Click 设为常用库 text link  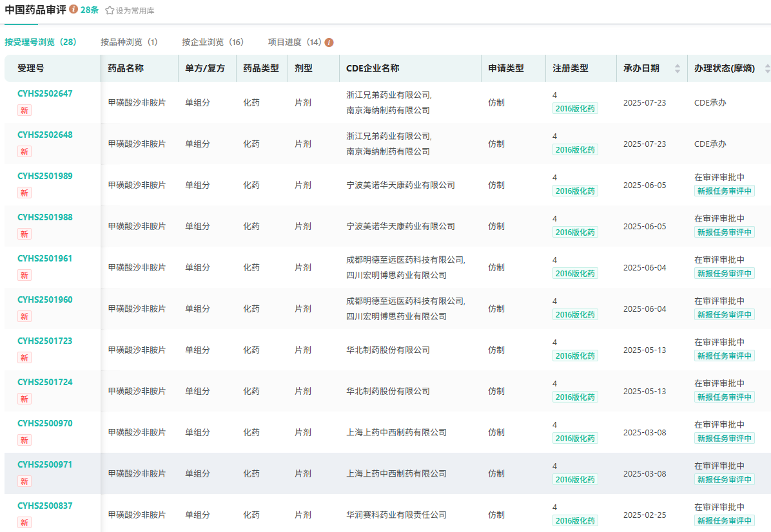[135, 11]
